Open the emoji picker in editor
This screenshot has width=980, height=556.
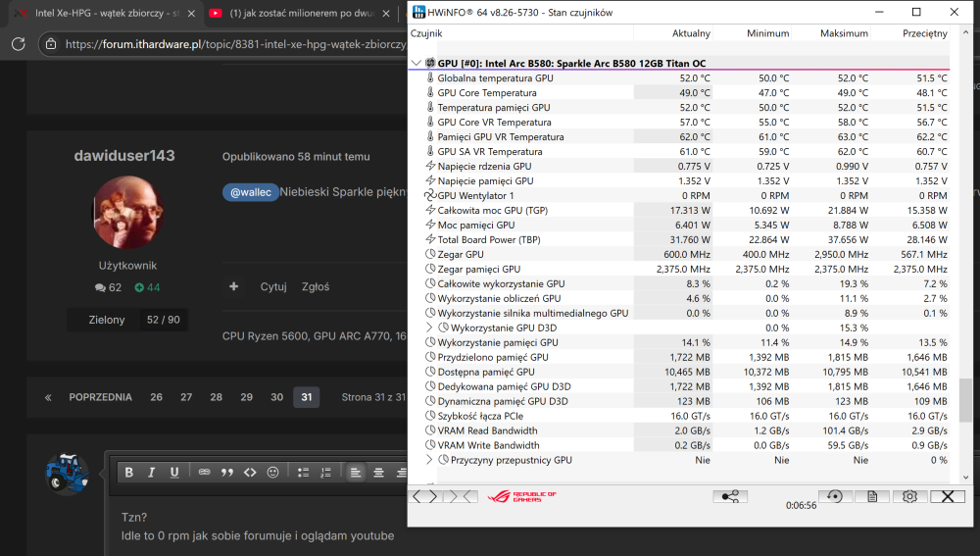(x=273, y=473)
